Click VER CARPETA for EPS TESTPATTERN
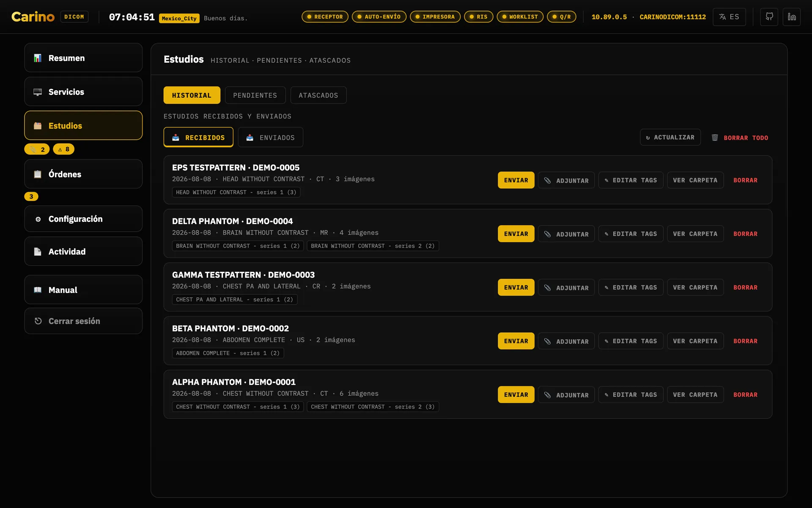This screenshot has height=508, width=812. point(695,180)
